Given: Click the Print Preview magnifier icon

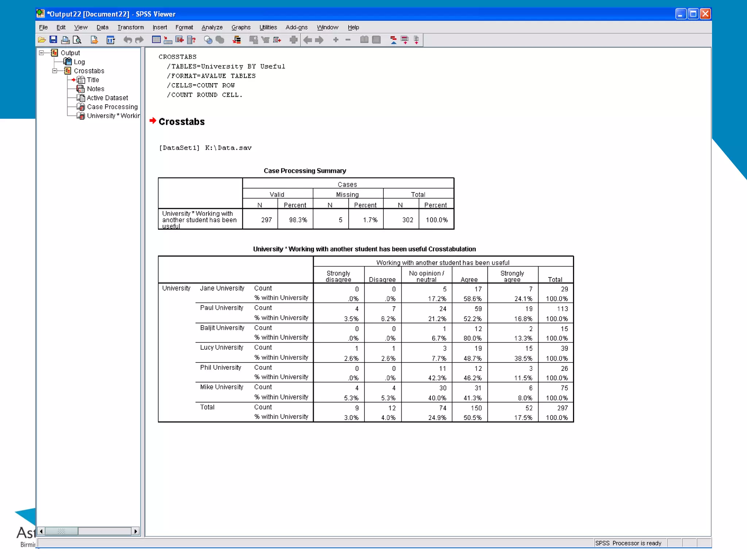Looking at the screenshot, I should [x=77, y=40].
